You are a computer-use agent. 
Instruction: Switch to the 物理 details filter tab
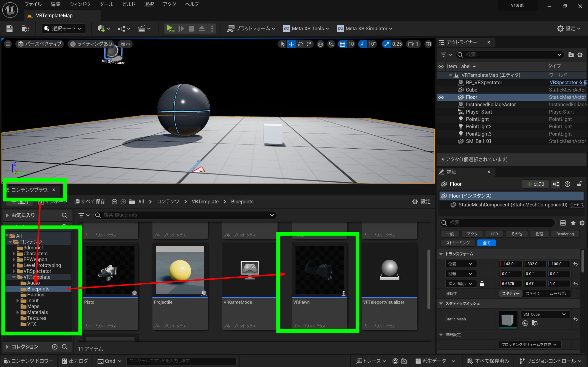[x=539, y=234]
